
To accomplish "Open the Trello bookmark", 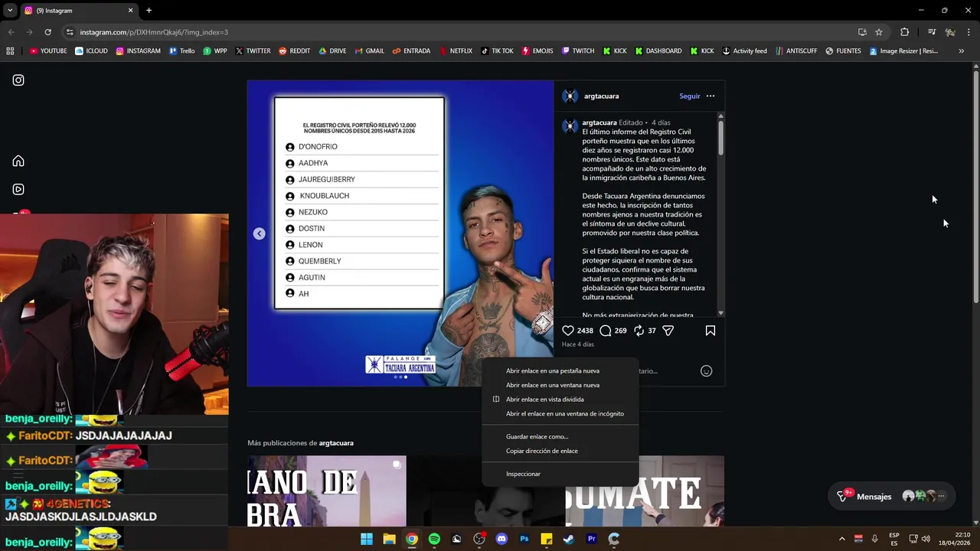I will point(181,51).
